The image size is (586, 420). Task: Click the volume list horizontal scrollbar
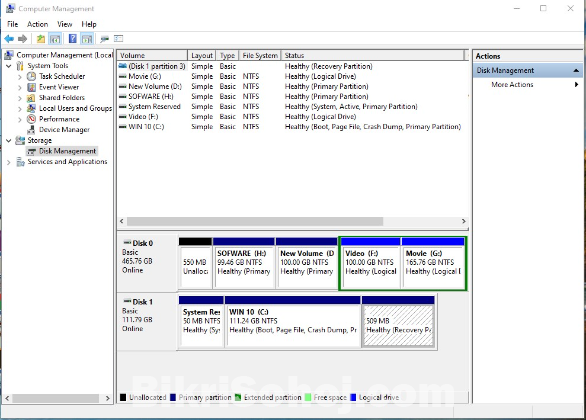[255, 221]
